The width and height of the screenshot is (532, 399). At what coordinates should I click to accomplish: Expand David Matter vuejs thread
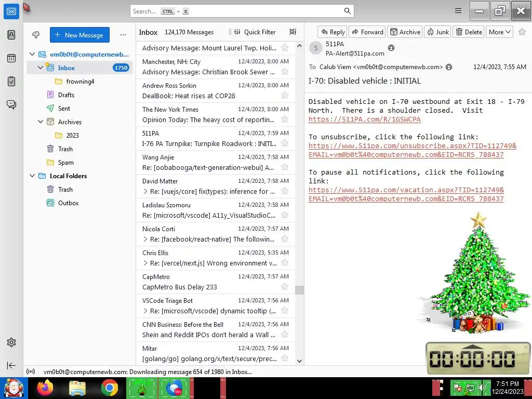click(x=145, y=191)
